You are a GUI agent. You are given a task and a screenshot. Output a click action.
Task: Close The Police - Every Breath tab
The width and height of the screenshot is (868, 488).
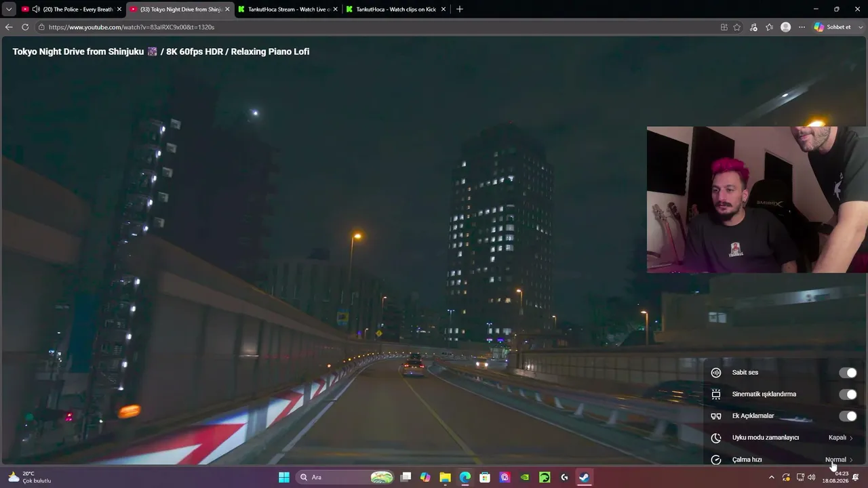(x=119, y=9)
